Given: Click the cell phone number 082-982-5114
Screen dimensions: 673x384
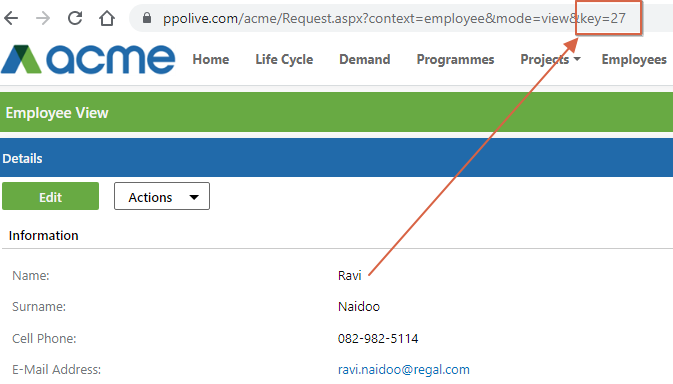Looking at the screenshot, I should tap(378, 339).
